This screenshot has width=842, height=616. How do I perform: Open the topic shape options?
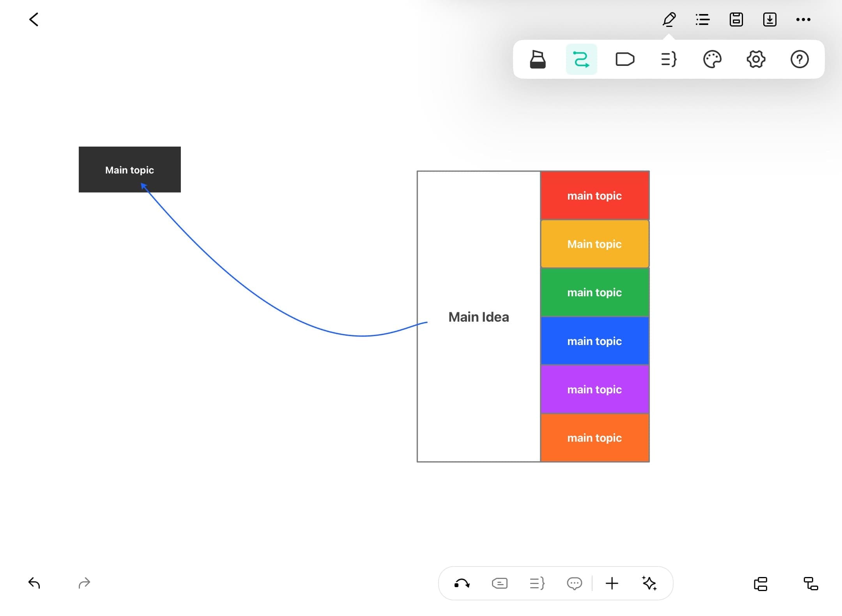click(625, 59)
